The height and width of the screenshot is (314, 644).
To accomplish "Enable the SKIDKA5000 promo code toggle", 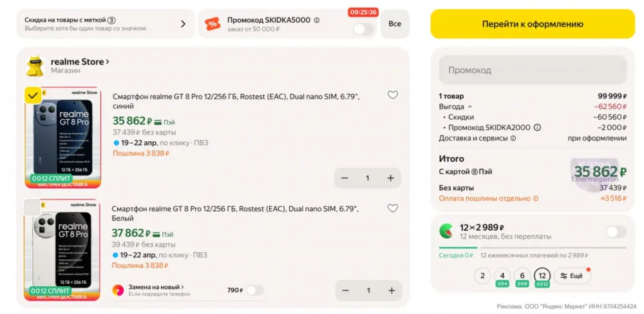I will coord(363,29).
